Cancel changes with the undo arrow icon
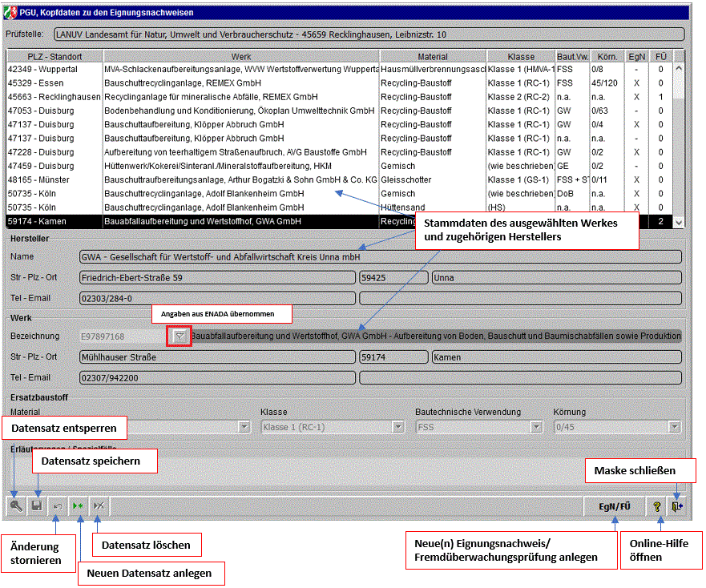706x588 pixels. 57,506
